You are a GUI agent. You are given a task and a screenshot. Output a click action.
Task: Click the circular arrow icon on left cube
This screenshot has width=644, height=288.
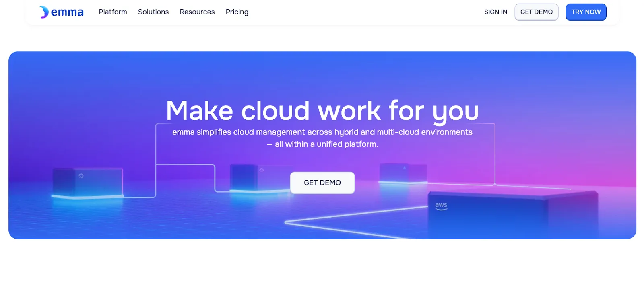[81, 176]
